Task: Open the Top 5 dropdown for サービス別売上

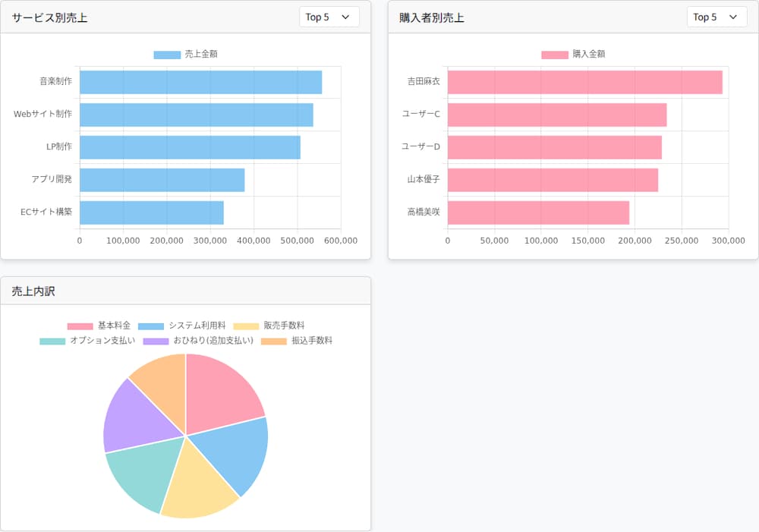Action: click(x=329, y=17)
